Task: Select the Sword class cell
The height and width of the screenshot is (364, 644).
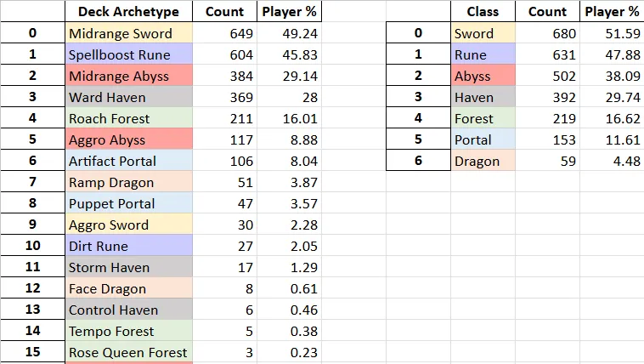Action: [x=483, y=33]
